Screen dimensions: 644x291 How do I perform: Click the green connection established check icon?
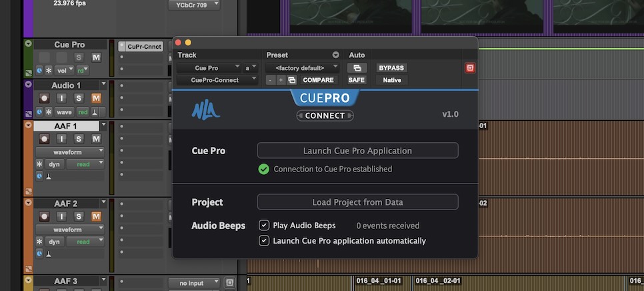[264, 169]
